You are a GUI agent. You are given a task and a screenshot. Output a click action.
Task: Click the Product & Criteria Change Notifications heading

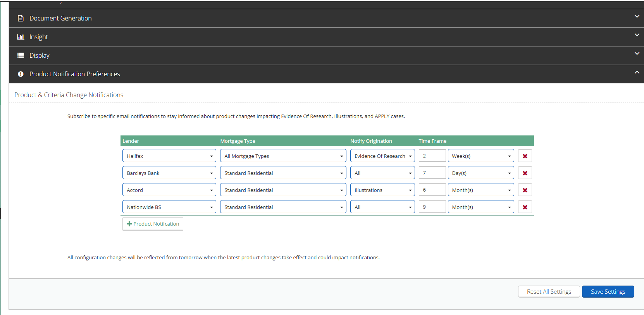click(x=69, y=95)
